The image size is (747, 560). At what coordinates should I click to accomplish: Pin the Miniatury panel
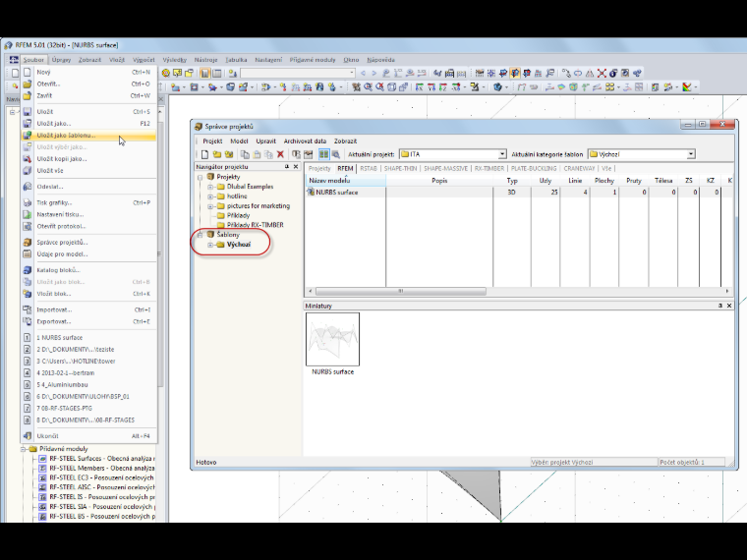tap(720, 306)
